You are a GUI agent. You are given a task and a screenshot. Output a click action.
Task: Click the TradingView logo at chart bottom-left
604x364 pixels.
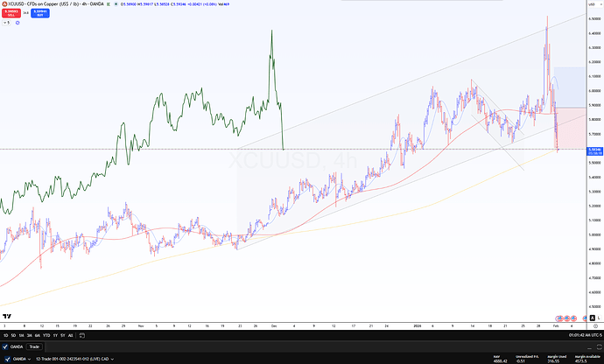(x=7, y=316)
